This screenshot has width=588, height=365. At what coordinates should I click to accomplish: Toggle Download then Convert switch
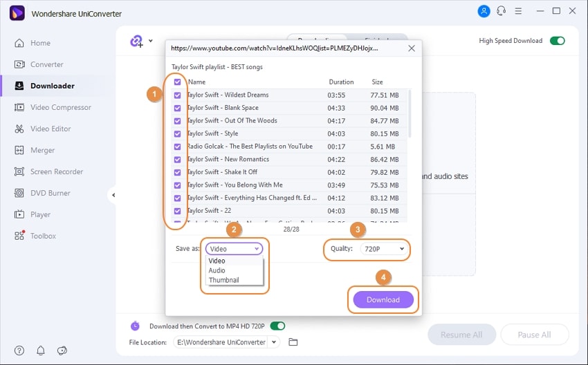pyautogui.click(x=277, y=326)
